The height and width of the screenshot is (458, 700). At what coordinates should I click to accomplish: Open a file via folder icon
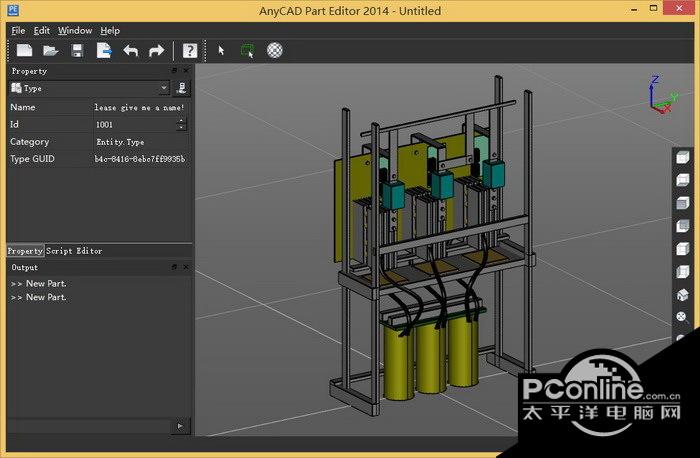pos(51,50)
